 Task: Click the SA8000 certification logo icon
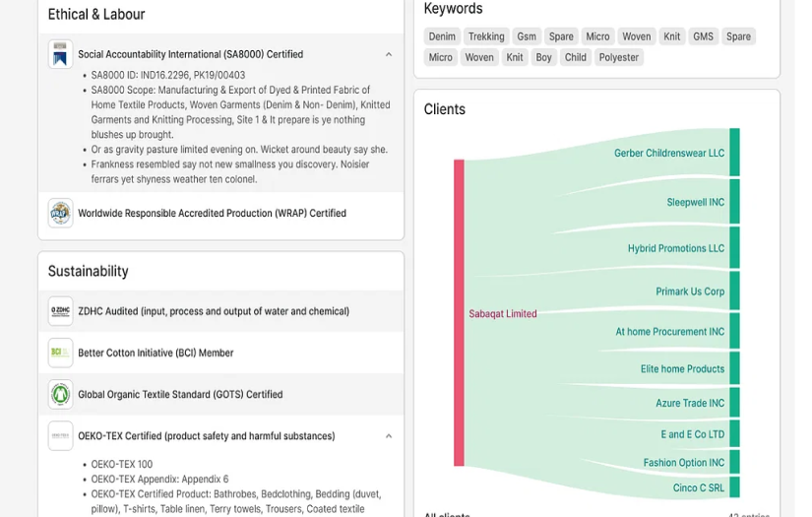[60, 54]
